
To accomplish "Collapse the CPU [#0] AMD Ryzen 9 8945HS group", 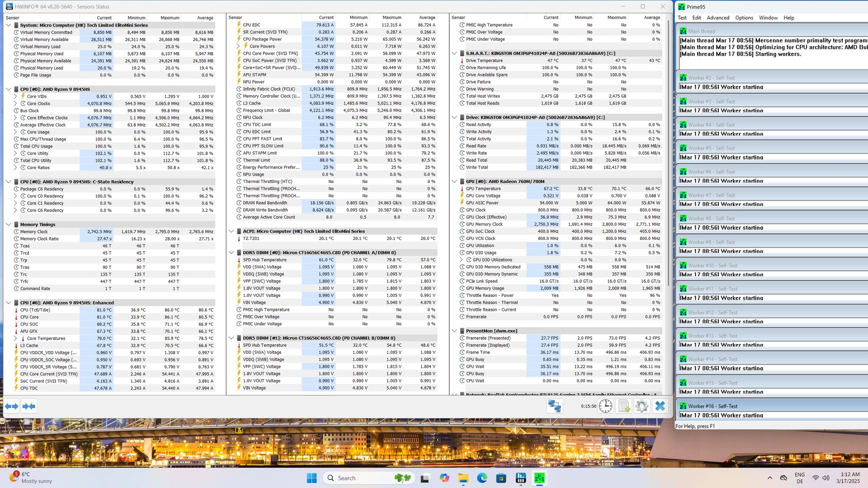I will pos(8,89).
